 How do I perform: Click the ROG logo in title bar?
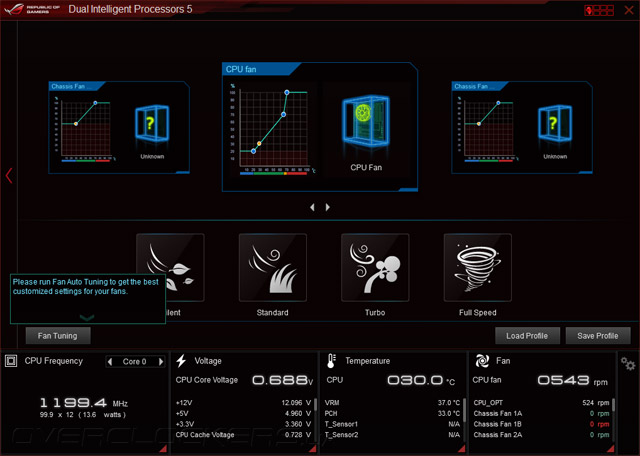point(14,9)
